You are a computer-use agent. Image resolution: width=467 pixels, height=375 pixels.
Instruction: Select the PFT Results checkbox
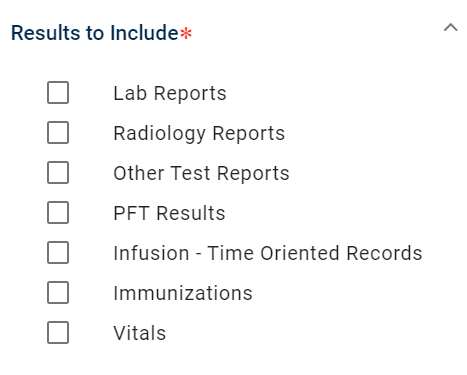(58, 212)
